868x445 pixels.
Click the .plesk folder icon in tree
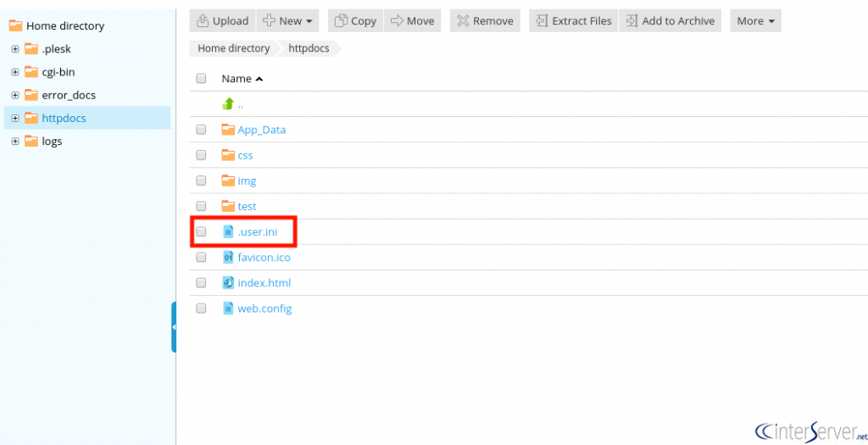pos(31,48)
